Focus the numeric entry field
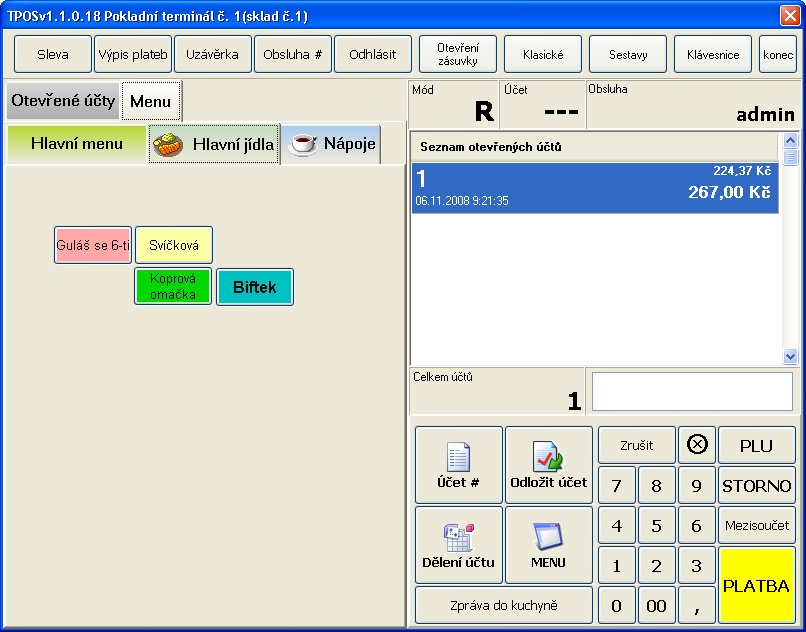Image resolution: width=806 pixels, height=632 pixels. click(x=692, y=391)
